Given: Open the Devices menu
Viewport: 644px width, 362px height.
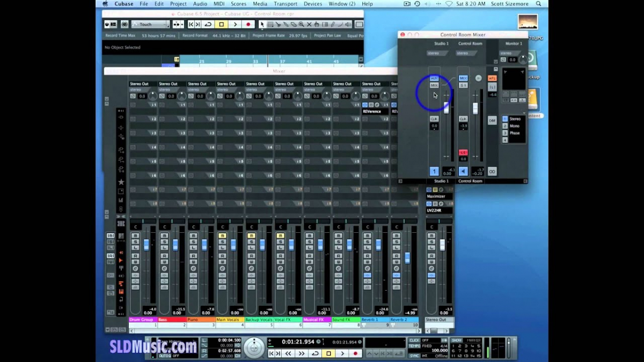Looking at the screenshot, I should coord(313,4).
